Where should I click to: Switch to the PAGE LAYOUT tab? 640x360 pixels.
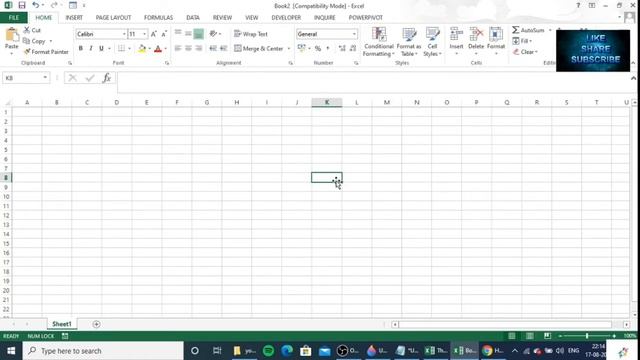pyautogui.click(x=113, y=18)
